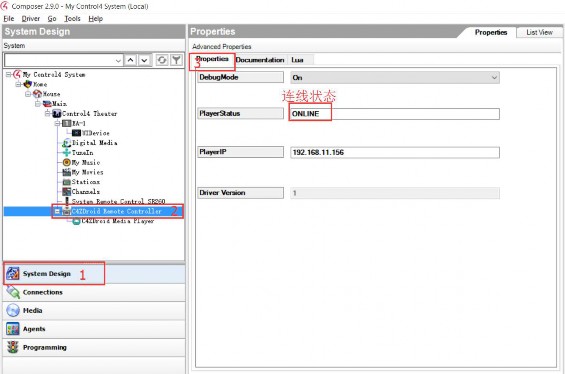The width and height of the screenshot is (565, 374).
Task: Switch to the Documentation tab
Action: [x=260, y=60]
